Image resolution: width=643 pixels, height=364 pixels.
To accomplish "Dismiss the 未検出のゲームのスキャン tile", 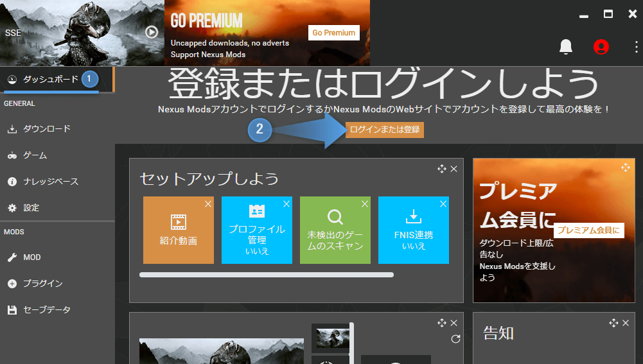I will (365, 204).
